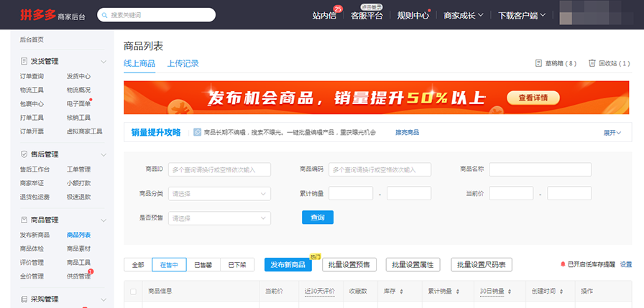
Task: Open 站内信 messages in top bar
Action: pyautogui.click(x=324, y=16)
